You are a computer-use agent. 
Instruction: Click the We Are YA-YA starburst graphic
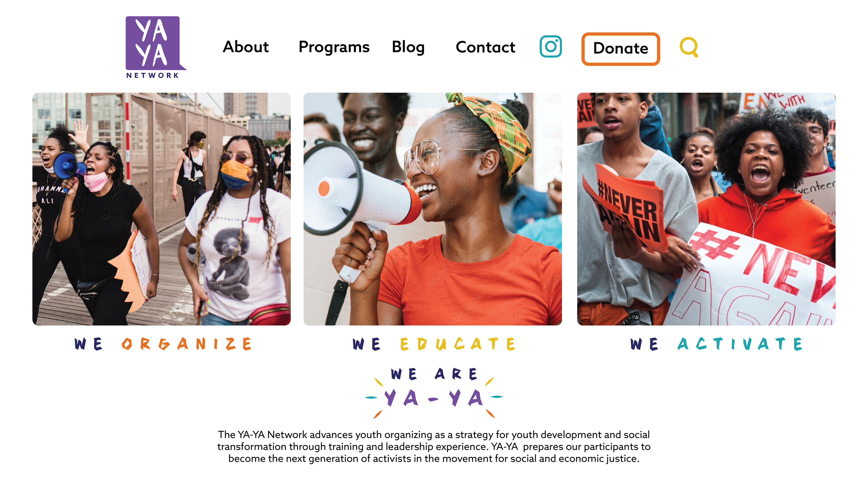(x=434, y=393)
